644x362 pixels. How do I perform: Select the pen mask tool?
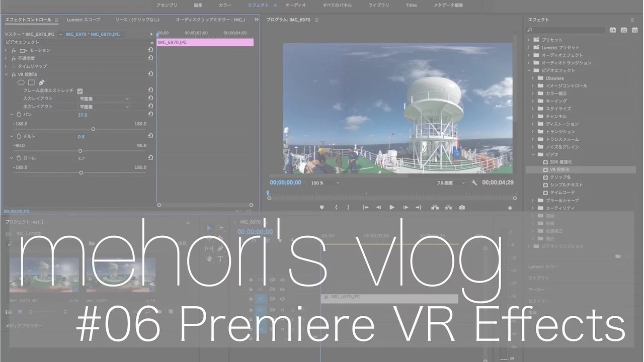41,82
